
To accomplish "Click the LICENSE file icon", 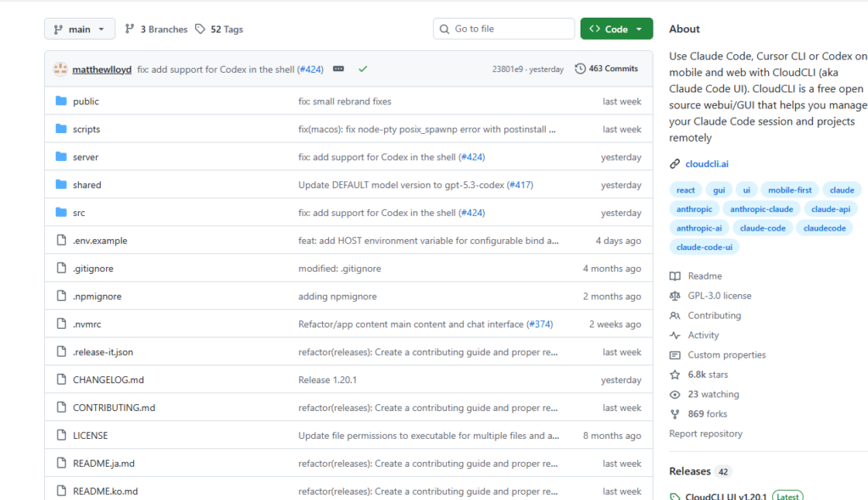I will tap(61, 436).
